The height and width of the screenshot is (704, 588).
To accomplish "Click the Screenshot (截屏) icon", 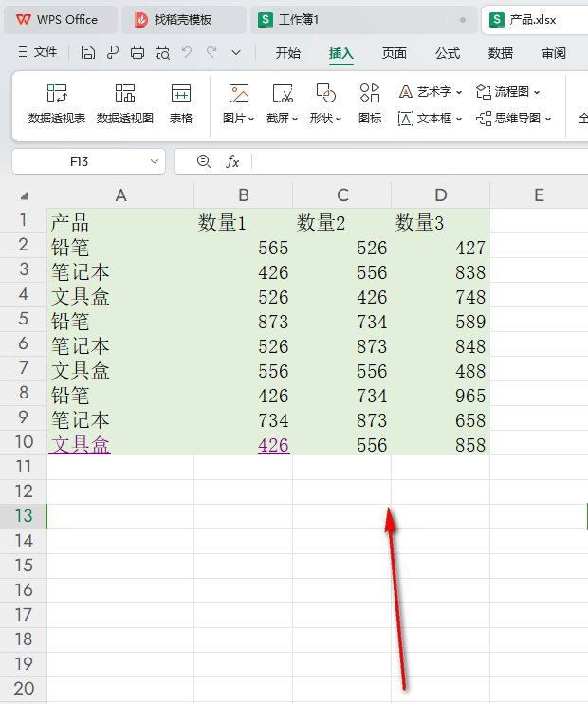I will pyautogui.click(x=283, y=94).
